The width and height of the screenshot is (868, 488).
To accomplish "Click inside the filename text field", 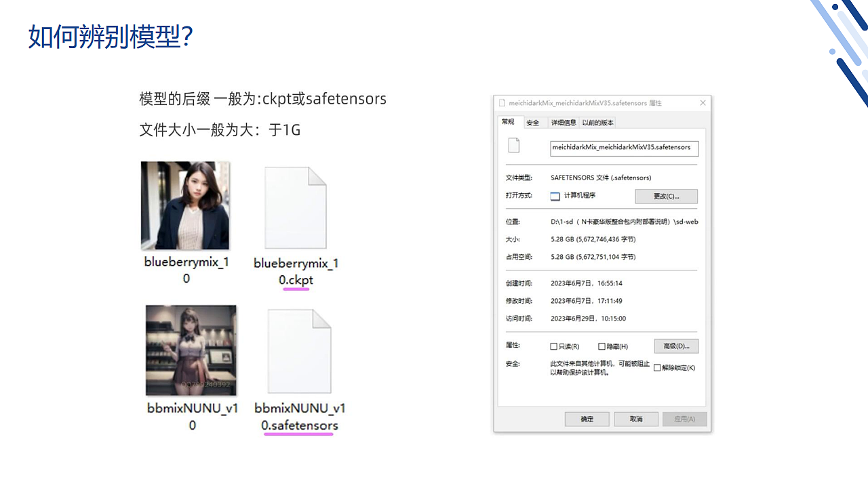I will tap(624, 148).
